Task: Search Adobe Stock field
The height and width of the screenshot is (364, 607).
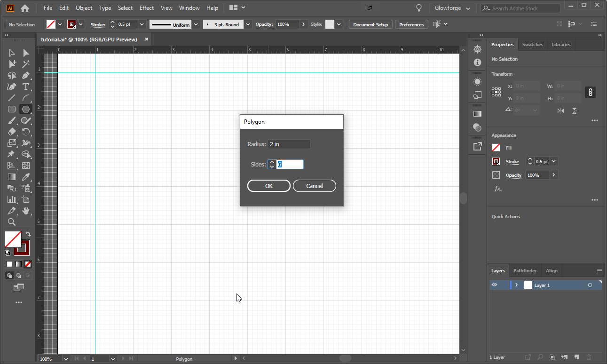Action: coord(520,8)
